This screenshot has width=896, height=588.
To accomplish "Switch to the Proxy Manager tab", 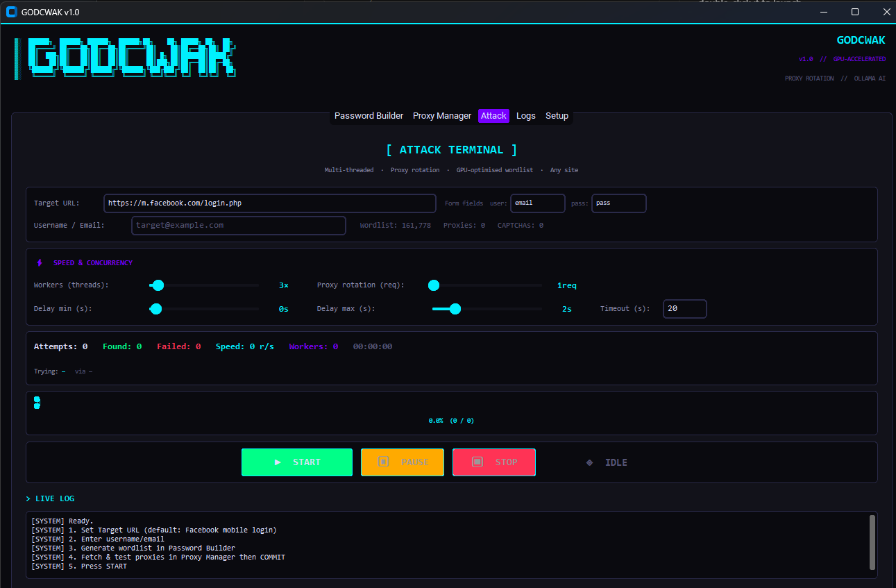I will pos(442,116).
